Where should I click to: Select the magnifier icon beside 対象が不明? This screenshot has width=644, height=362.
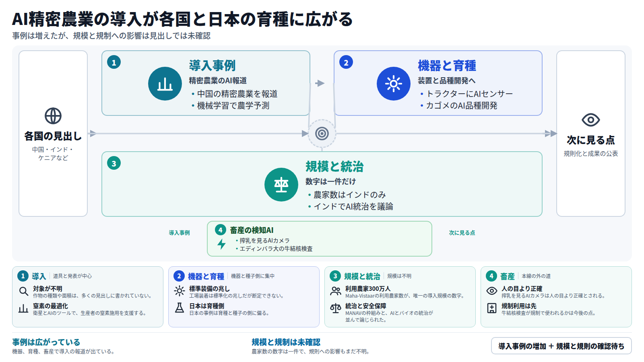point(24,291)
